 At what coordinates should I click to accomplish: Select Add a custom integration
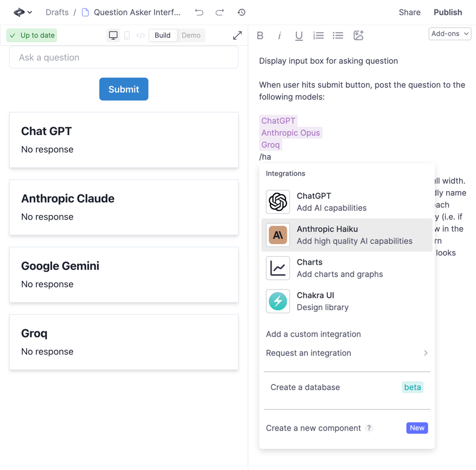313,334
